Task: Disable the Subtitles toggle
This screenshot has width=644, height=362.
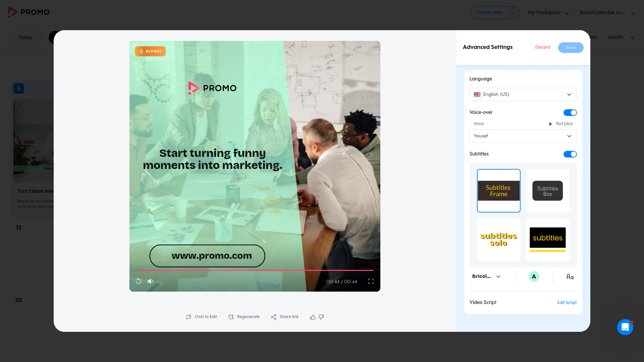Action: tap(570, 154)
